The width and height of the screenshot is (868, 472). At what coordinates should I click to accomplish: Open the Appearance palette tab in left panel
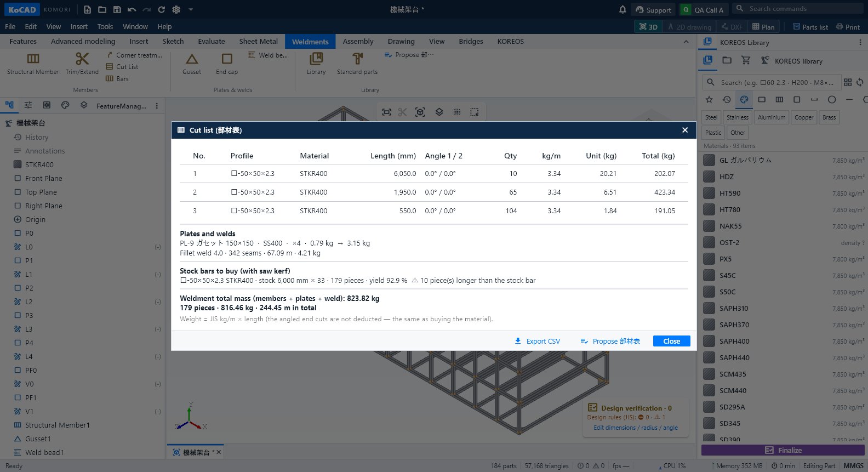65,105
